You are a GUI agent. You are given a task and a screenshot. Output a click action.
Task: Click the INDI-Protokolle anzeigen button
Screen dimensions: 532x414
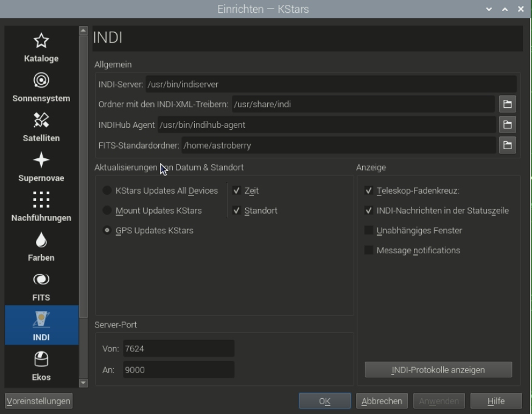click(438, 370)
